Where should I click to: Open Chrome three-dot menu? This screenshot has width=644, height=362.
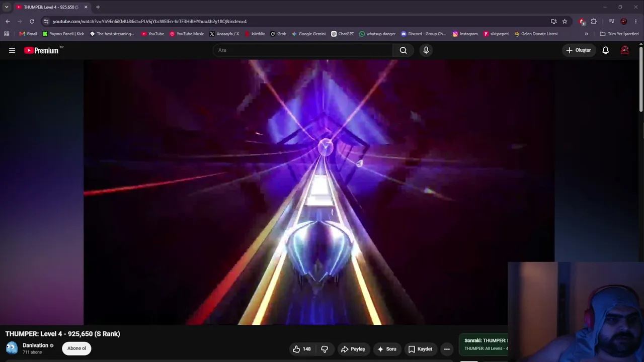636,21
